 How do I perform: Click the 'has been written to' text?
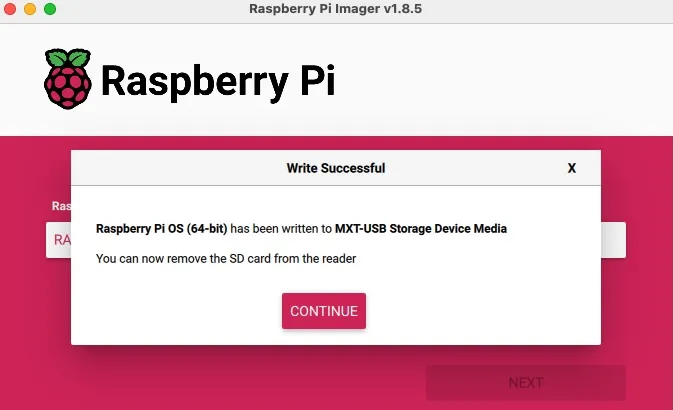pos(281,228)
